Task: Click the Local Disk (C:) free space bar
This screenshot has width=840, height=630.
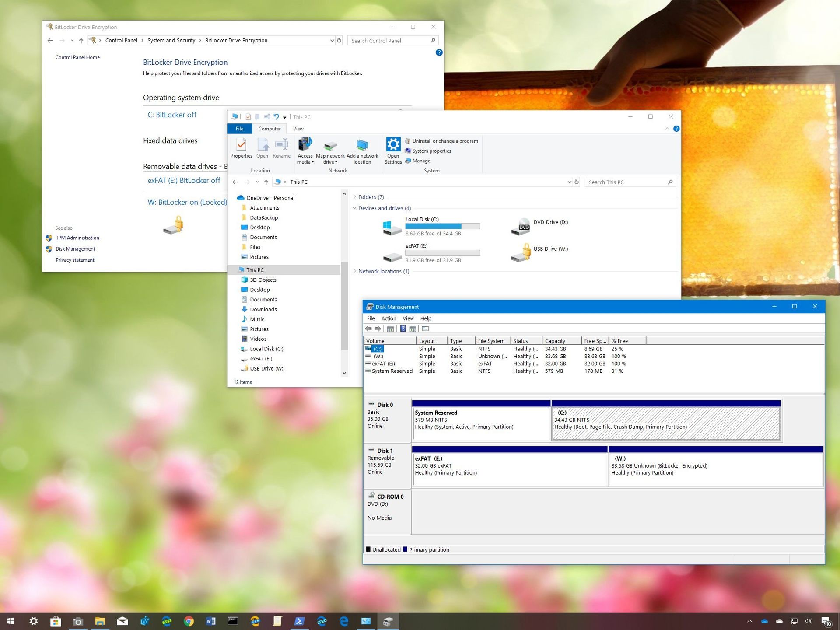Action: (x=443, y=226)
